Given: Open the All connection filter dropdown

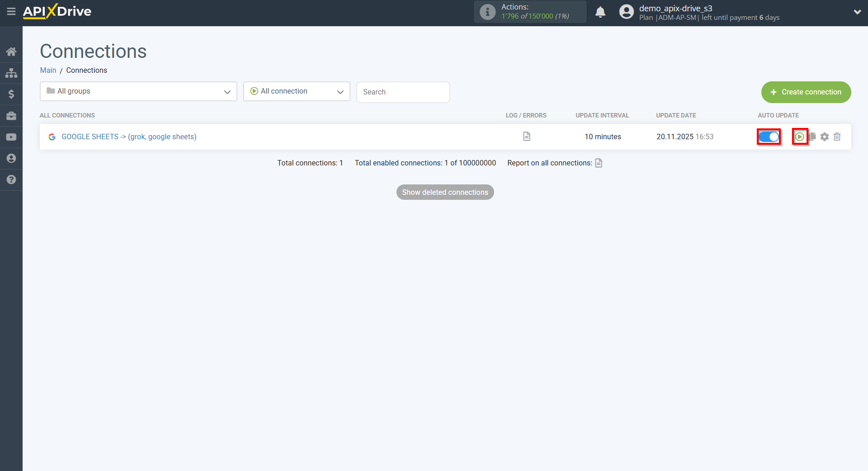Looking at the screenshot, I should (x=297, y=91).
